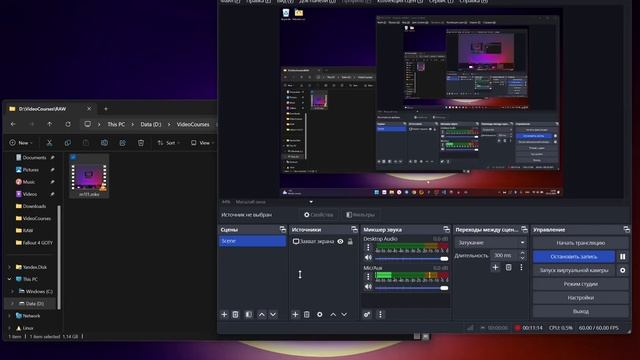Pause the recording in OBS
This screenshot has width=640, height=360.
(x=622, y=256)
